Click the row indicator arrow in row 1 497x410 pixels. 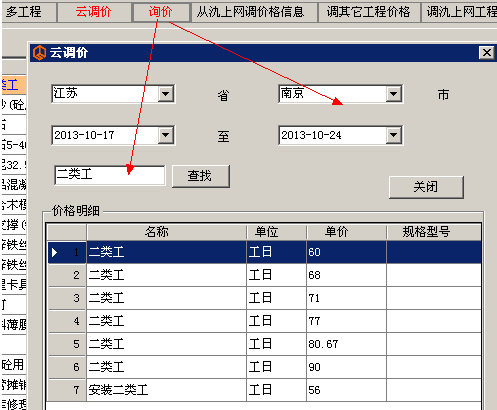(55, 252)
